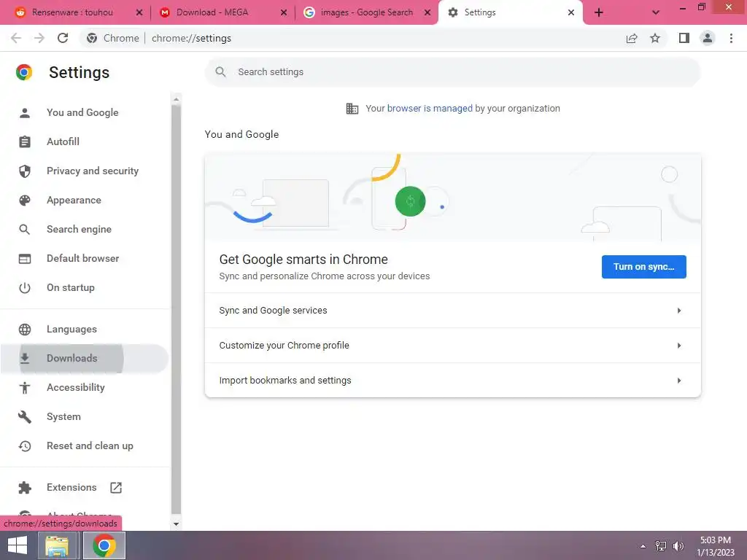Click the Appearance palette icon

pyautogui.click(x=25, y=201)
